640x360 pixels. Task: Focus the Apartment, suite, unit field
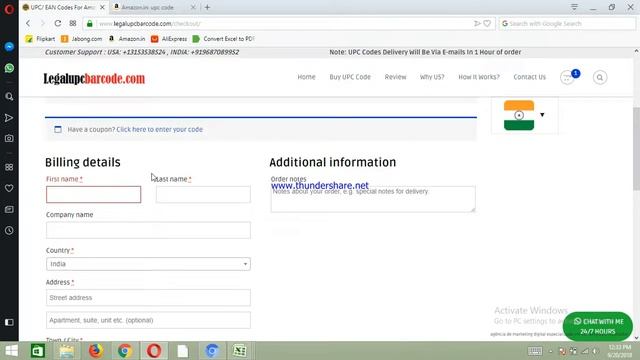148,320
